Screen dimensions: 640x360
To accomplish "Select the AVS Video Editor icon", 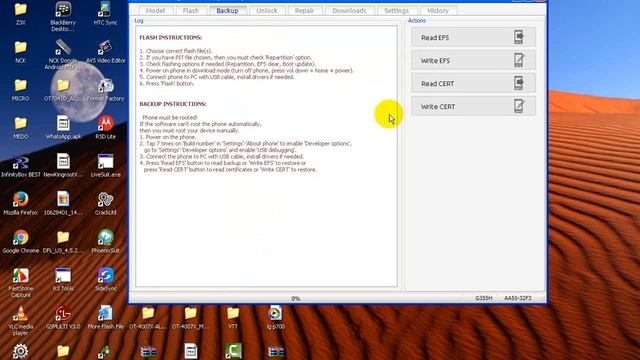I will pyautogui.click(x=105, y=52).
